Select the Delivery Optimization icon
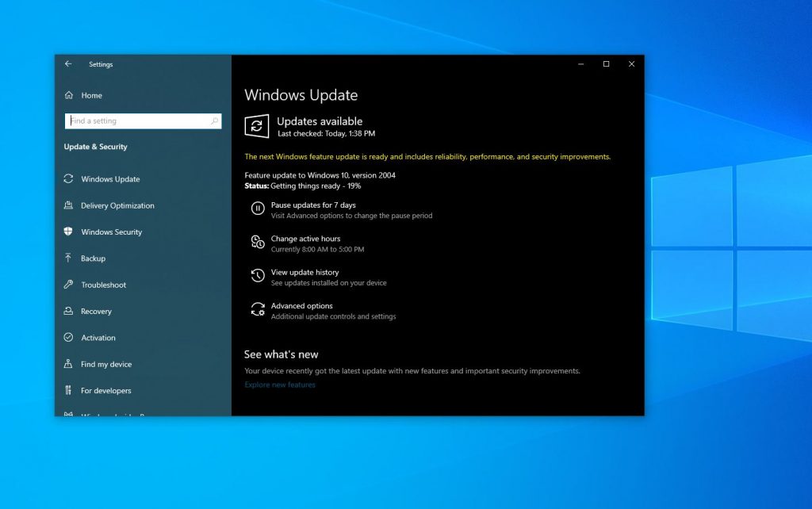The width and height of the screenshot is (812, 509). [71, 205]
